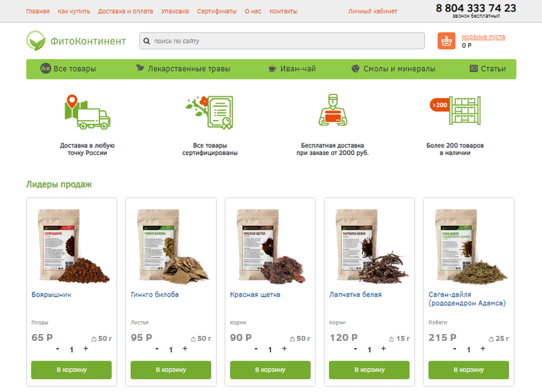Increase Боярышник quantity with plus
The width and height of the screenshot is (542, 392).
point(86,349)
